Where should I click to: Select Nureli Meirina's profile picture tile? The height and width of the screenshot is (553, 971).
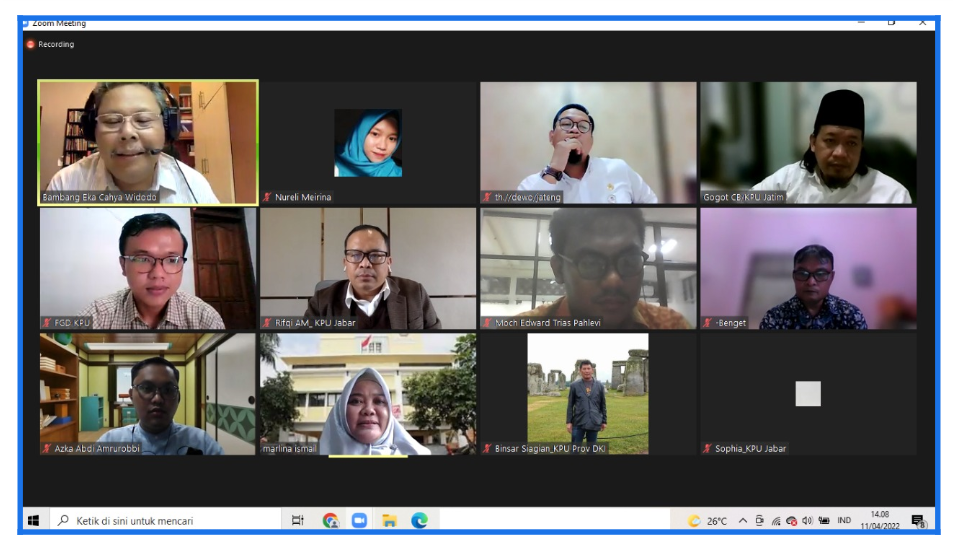(368, 143)
